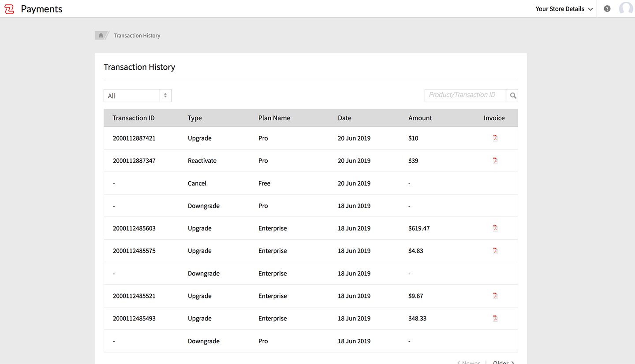Click the search magnifier button

512,95
